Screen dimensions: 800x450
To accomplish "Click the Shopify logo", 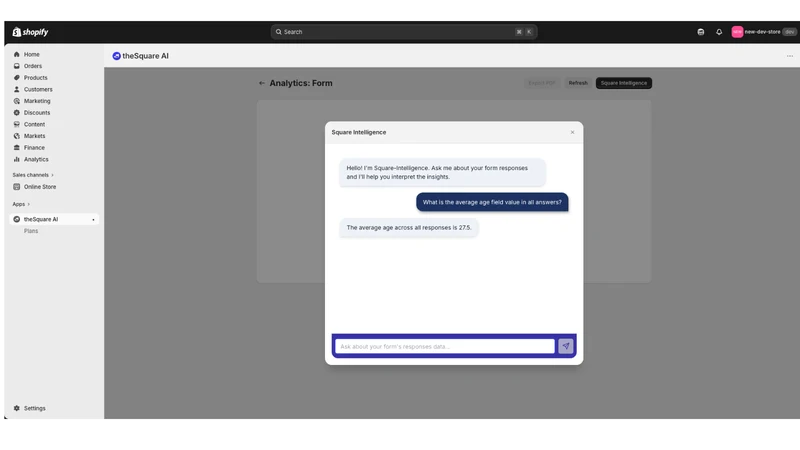I will click(30, 32).
